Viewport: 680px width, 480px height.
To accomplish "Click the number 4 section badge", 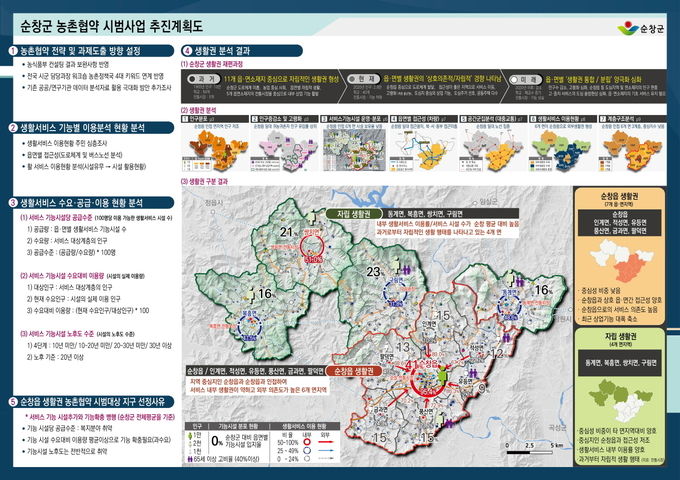I will tap(186, 50).
